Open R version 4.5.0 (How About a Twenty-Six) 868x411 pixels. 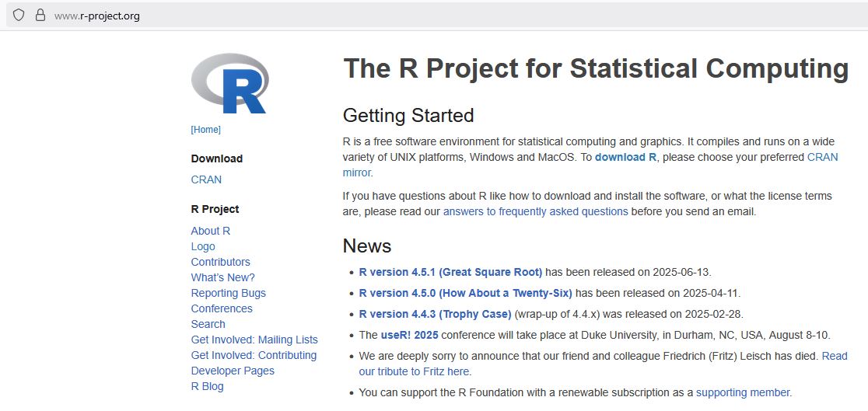[x=466, y=293]
